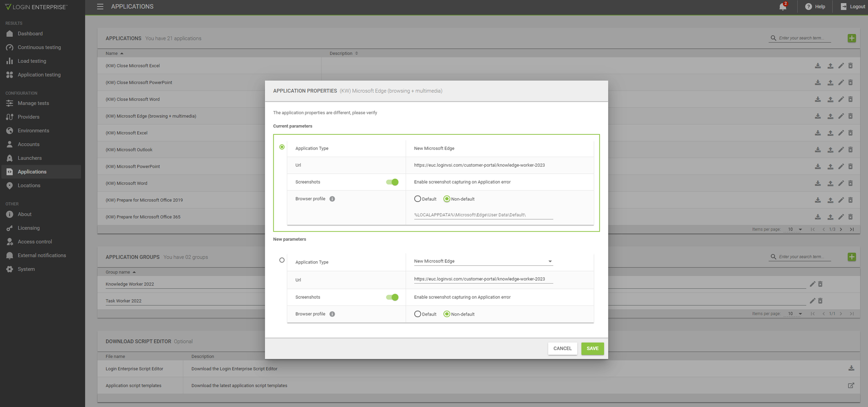
Task: Sort groups by Group name column
Action: click(x=121, y=272)
